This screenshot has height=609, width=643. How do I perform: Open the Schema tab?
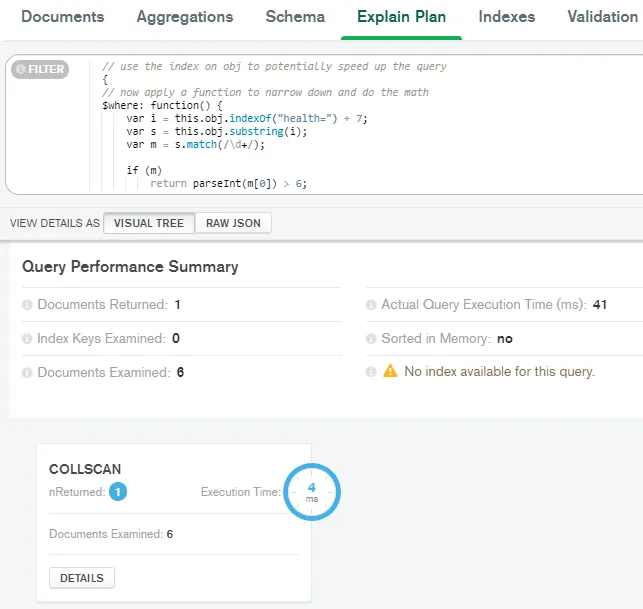295,17
